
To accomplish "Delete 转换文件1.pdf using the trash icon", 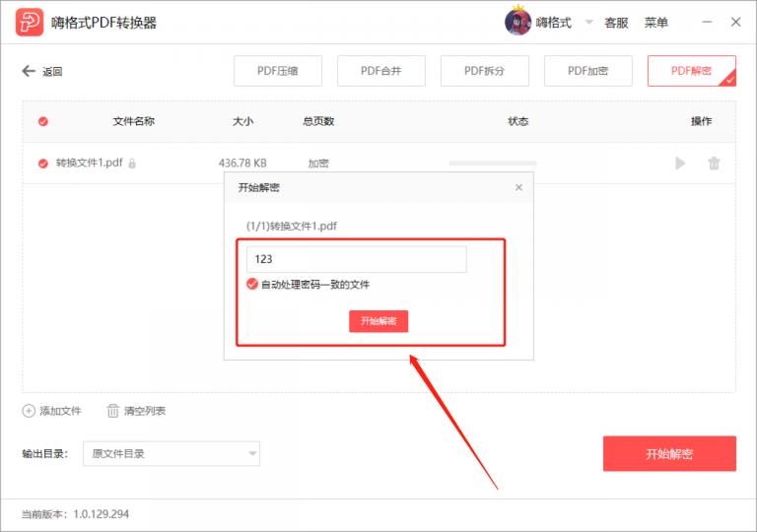I will (x=714, y=164).
